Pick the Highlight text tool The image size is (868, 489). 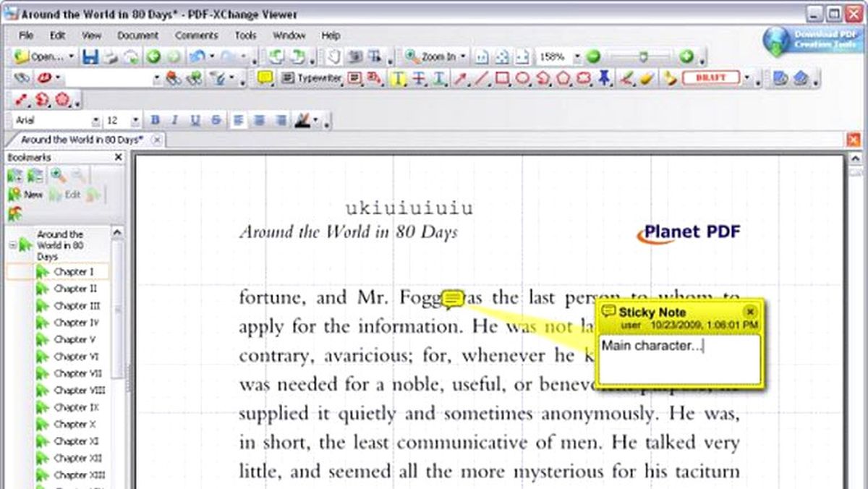397,77
